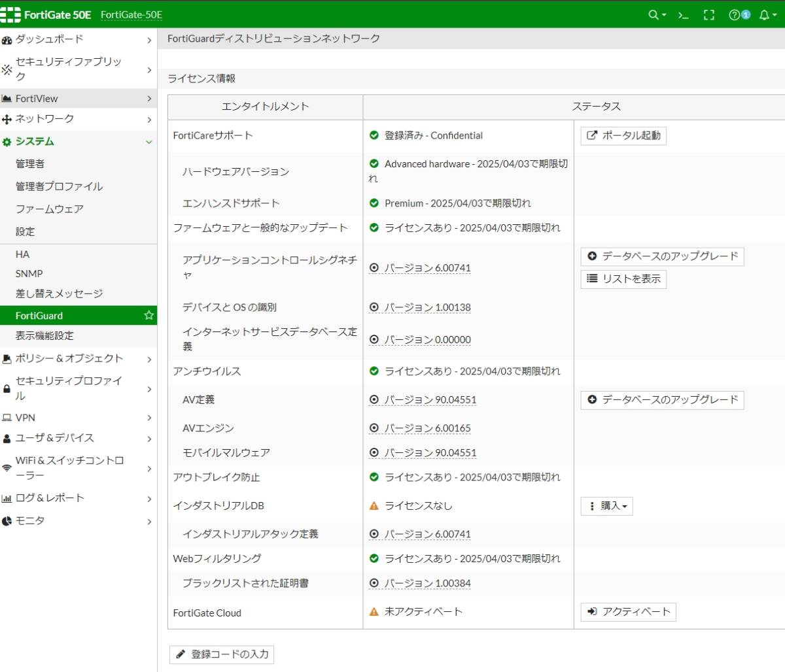Click データベースのアップグレード for application control

tap(662, 256)
